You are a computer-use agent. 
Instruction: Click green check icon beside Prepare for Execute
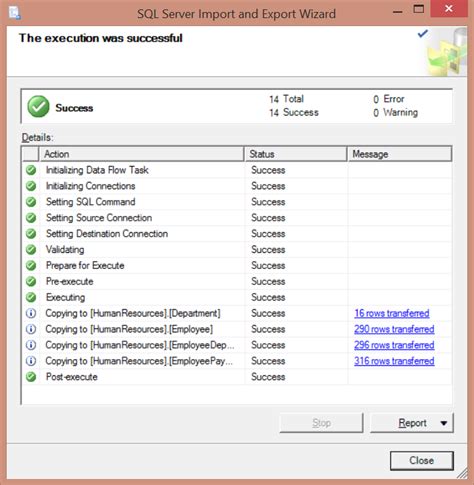point(31,265)
